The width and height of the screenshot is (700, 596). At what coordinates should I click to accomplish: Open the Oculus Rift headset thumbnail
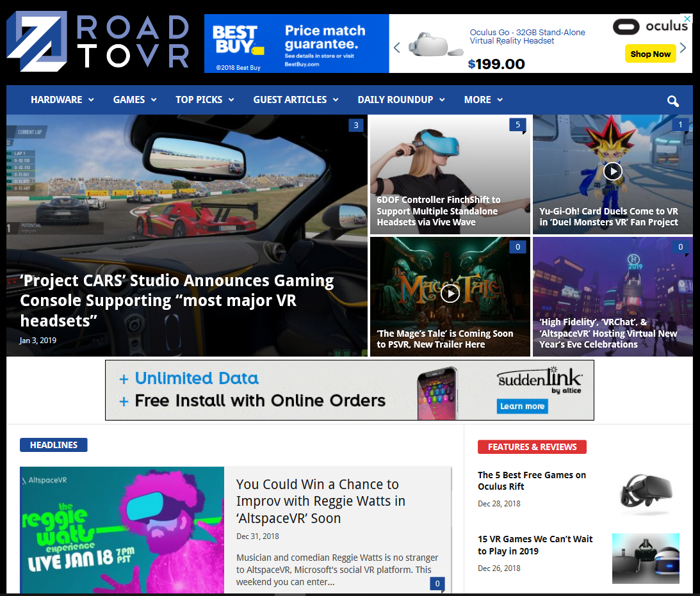pyautogui.click(x=646, y=494)
